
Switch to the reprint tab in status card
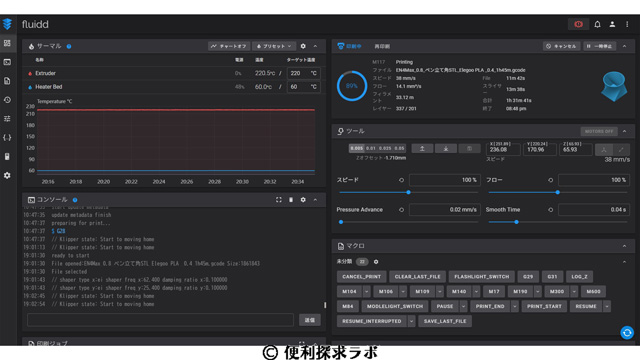[382, 47]
